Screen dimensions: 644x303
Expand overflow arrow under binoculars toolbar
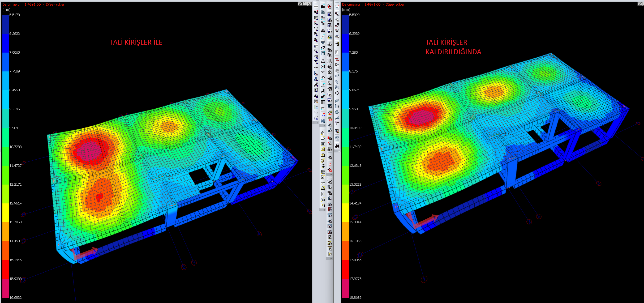click(338, 151)
